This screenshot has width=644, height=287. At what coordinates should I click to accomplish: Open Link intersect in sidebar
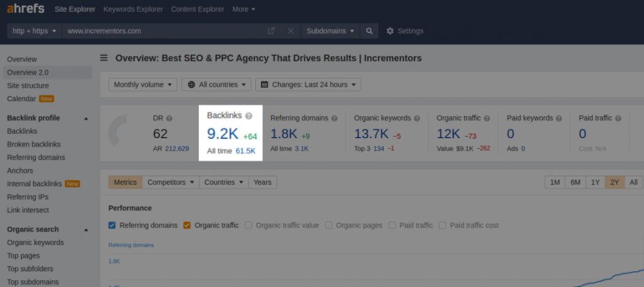[x=28, y=210]
